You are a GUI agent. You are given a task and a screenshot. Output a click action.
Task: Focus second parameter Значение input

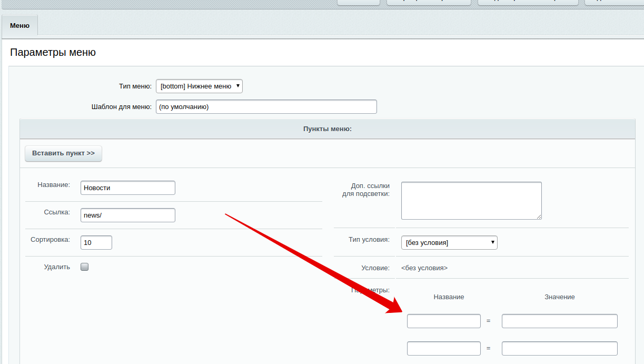[559, 348]
